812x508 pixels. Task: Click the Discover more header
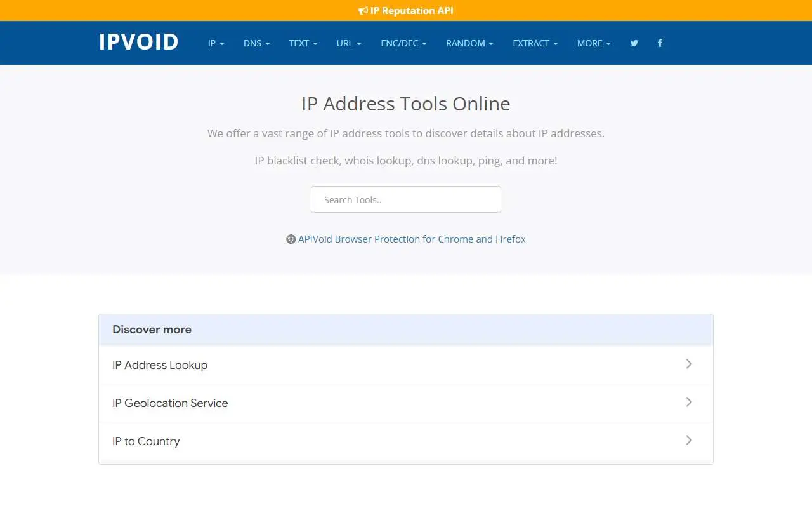click(x=406, y=330)
